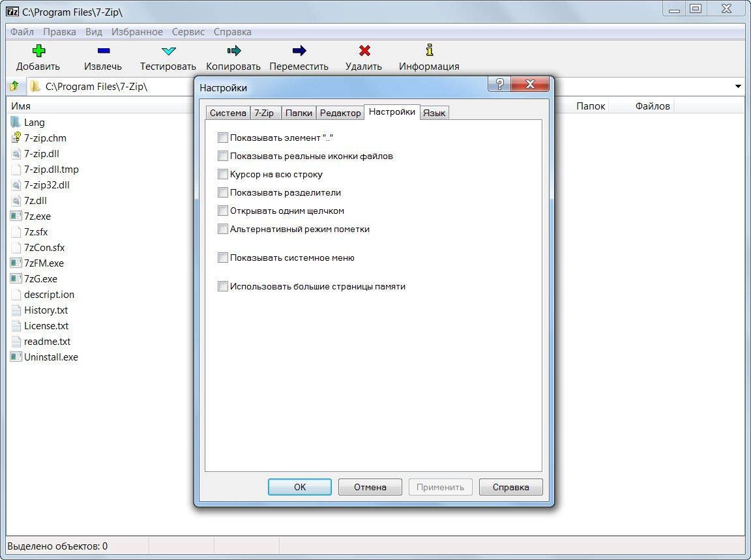Toggle Показывать реальные иконки файлов
The height and width of the screenshot is (560, 751).
[223, 156]
